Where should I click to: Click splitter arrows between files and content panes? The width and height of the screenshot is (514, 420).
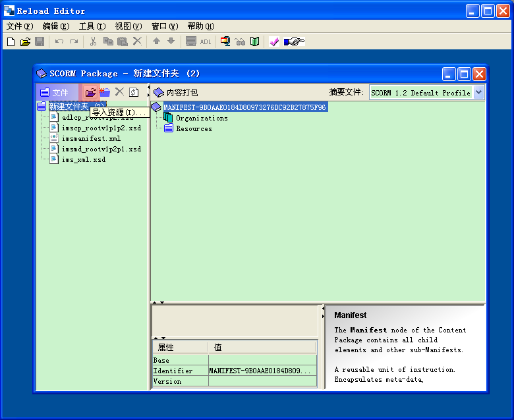(x=149, y=91)
